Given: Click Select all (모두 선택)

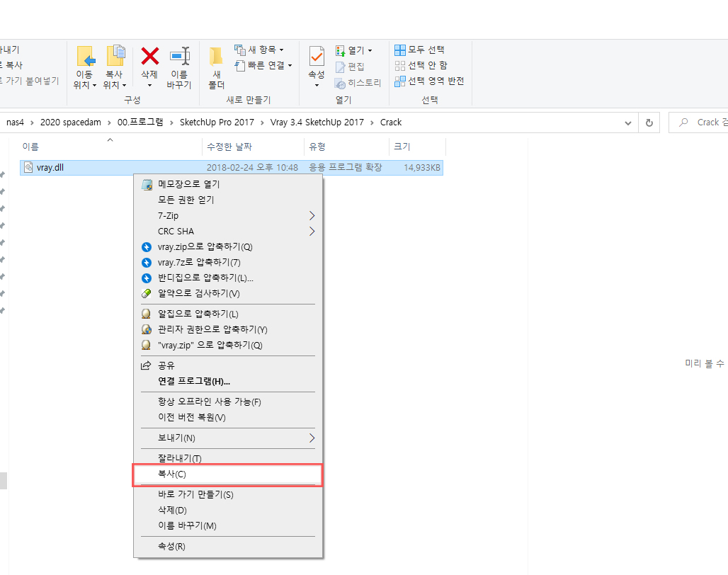Looking at the screenshot, I should click(420, 50).
